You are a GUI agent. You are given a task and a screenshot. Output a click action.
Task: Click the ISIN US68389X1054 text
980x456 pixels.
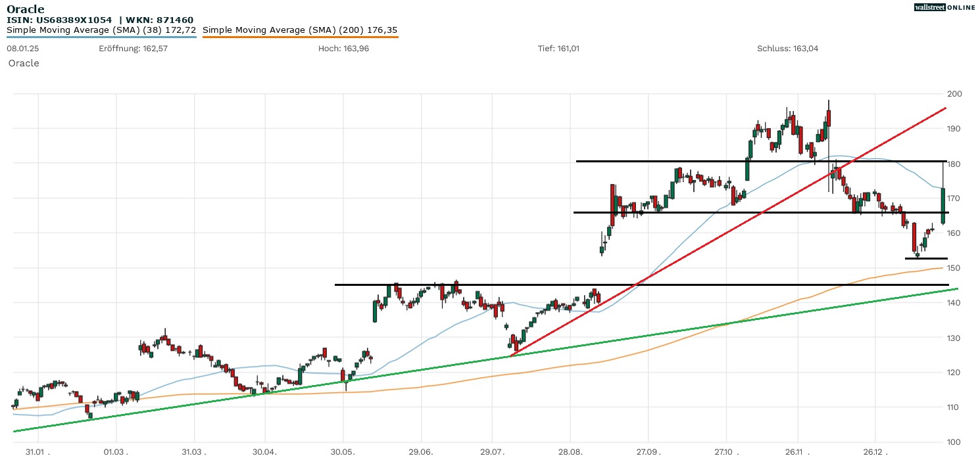pos(60,20)
